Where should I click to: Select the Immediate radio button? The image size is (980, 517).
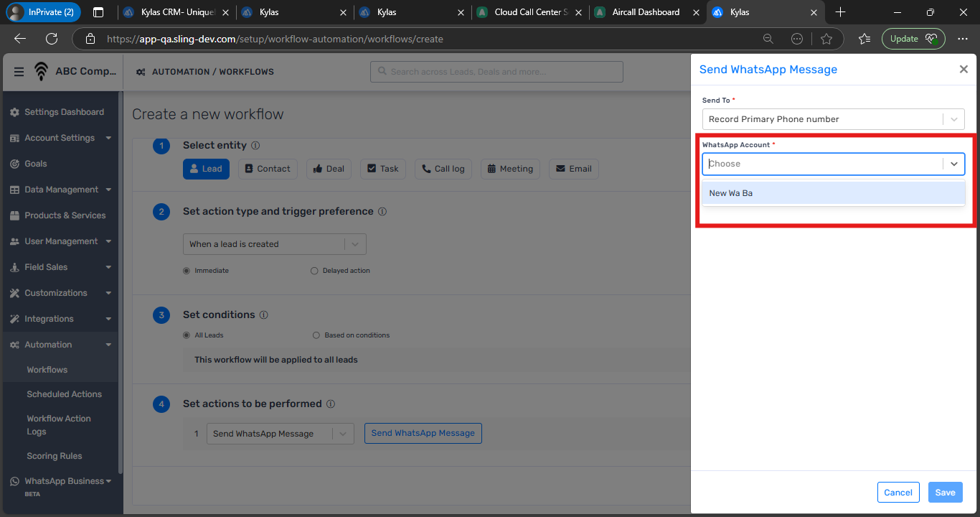[x=187, y=271]
